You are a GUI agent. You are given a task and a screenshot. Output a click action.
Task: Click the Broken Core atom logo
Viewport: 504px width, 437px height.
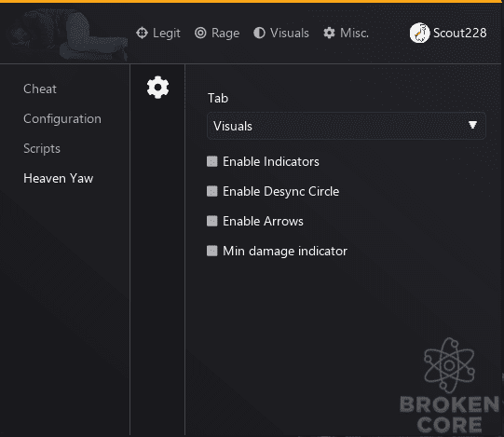click(x=449, y=365)
